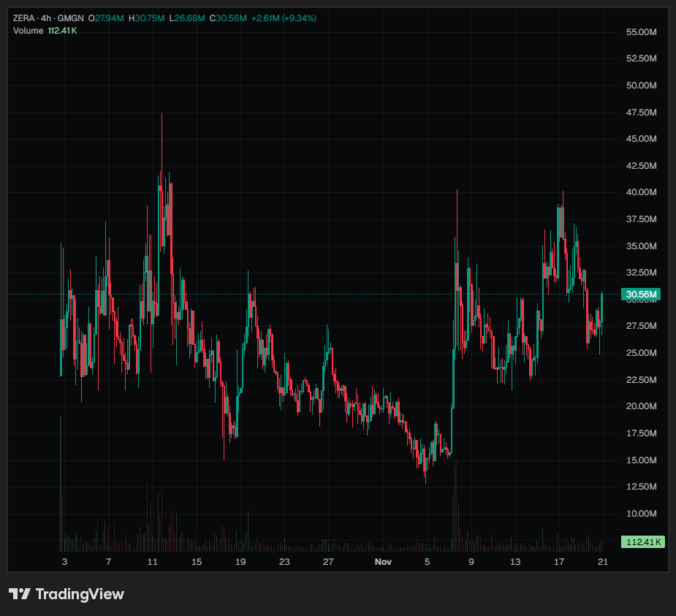The image size is (676, 616).
Task: Click the ZERA · 4h · GMGN symbol title
Action: [48, 18]
